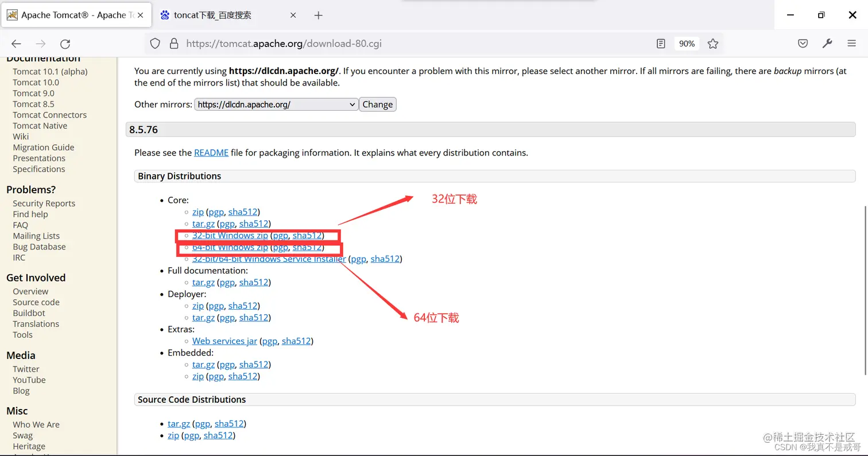The height and width of the screenshot is (456, 868).
Task: Open a new browser tab
Action: pos(319,15)
